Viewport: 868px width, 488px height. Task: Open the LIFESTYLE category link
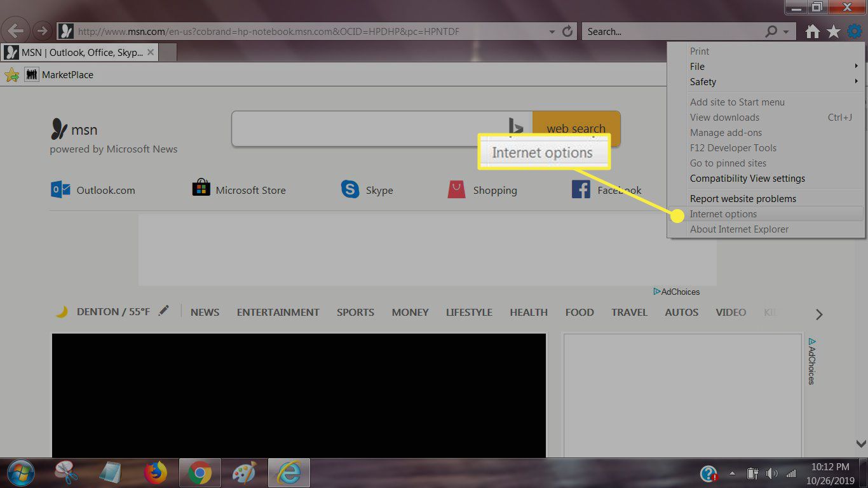(469, 312)
